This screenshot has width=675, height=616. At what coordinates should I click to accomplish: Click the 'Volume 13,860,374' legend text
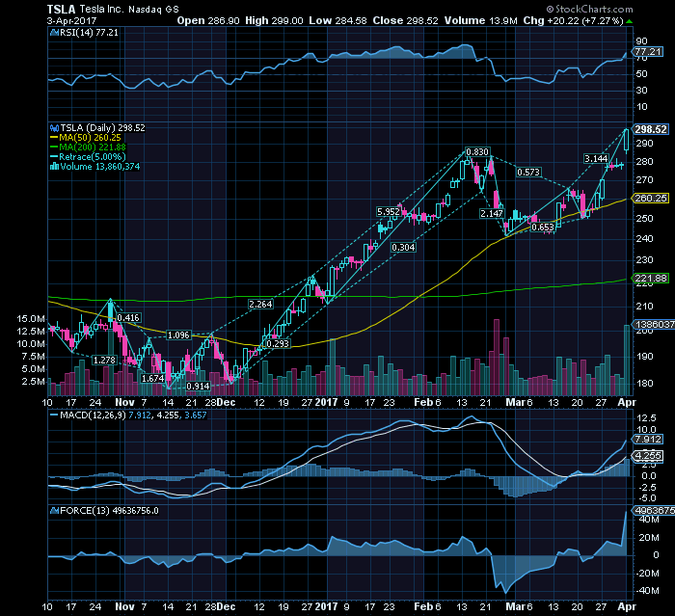click(x=100, y=167)
